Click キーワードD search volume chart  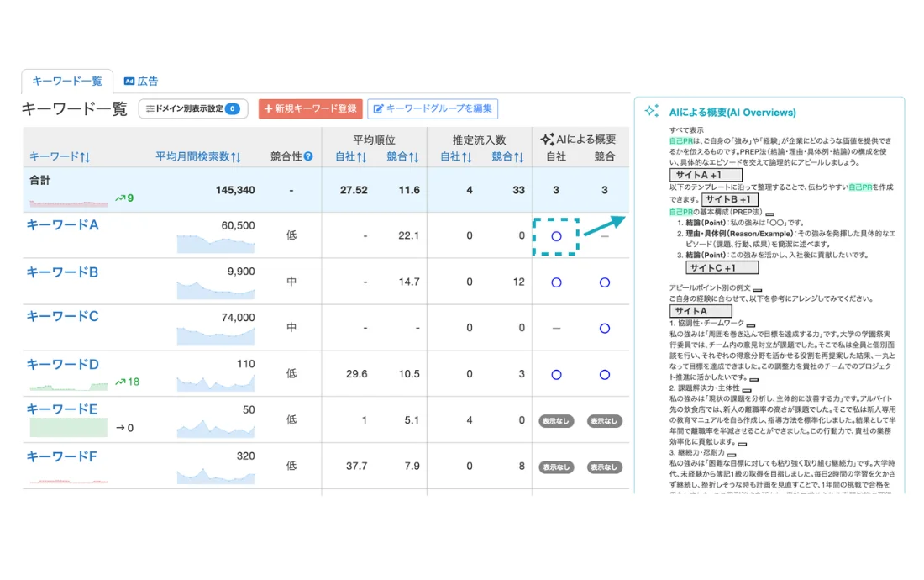tap(216, 382)
